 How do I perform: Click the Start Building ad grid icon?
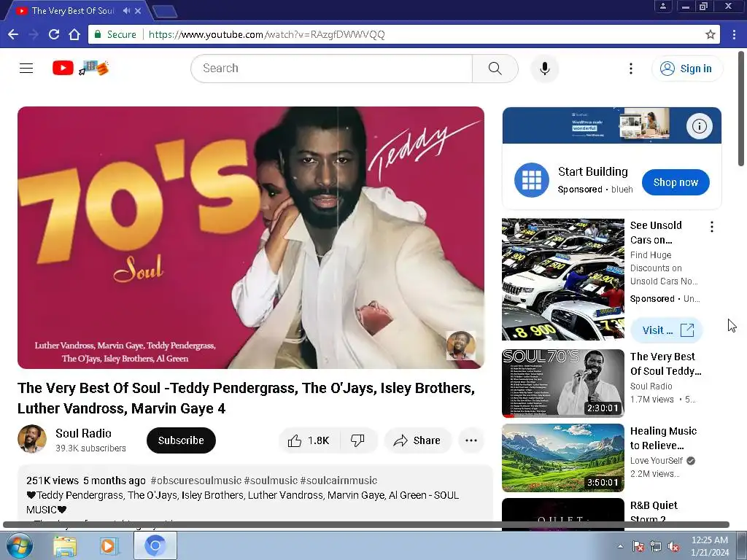click(532, 180)
